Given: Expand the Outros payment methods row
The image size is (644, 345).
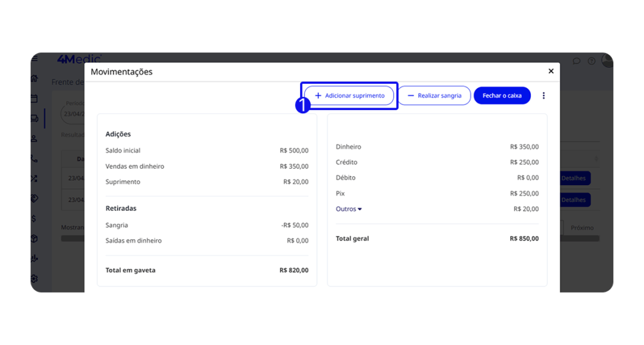Looking at the screenshot, I should 348,209.
